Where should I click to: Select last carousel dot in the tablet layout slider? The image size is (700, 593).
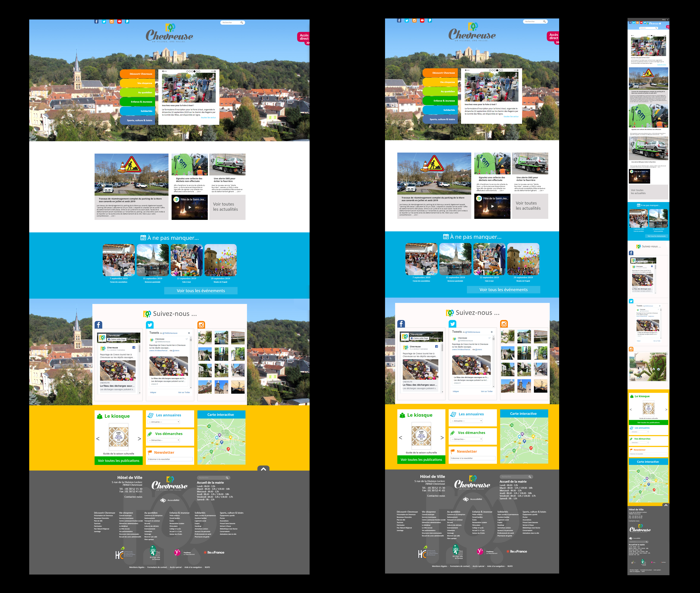[502, 70]
